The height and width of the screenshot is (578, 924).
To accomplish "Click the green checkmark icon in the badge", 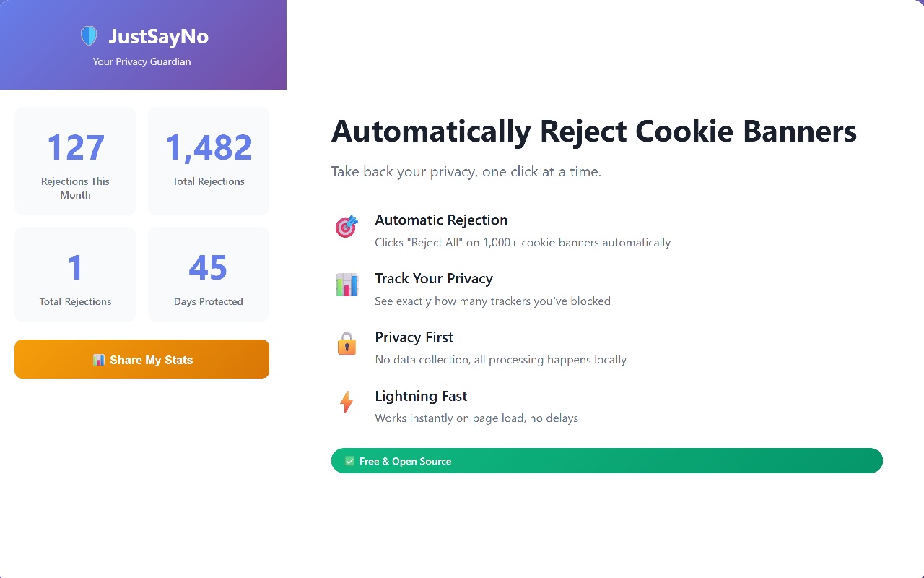I will [x=349, y=461].
